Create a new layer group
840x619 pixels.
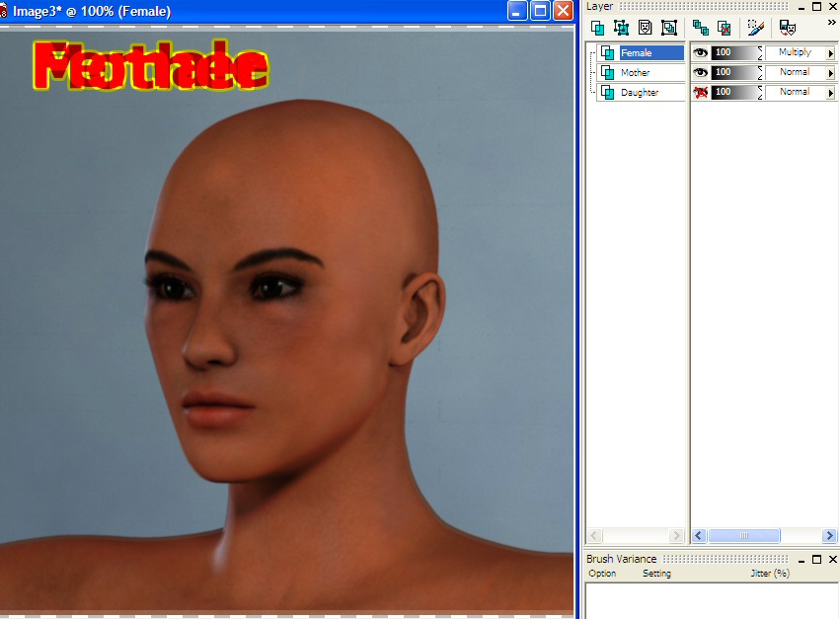pos(669,28)
